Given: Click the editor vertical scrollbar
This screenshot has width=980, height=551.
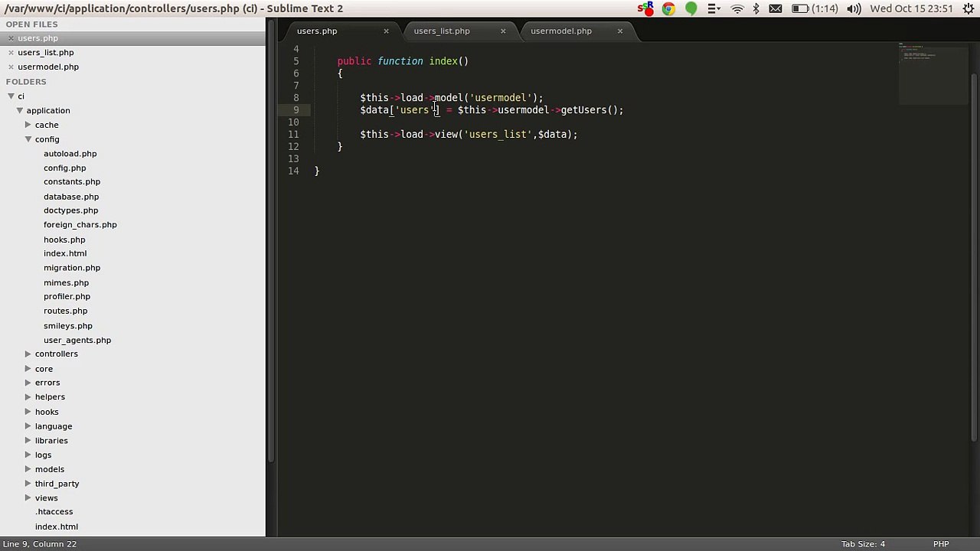Looking at the screenshot, I should [974, 256].
